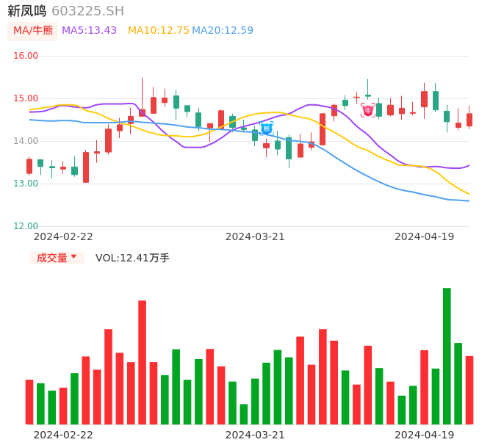Image resolution: width=504 pixels, height=445 pixels.
Task: Click the stock name 新凤鸣
Action: [x=27, y=11]
